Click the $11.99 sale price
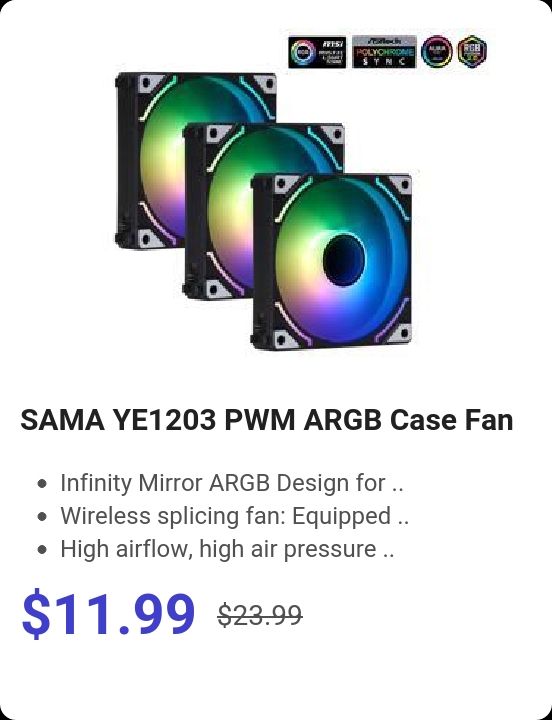Image resolution: width=552 pixels, height=720 pixels. tap(108, 614)
